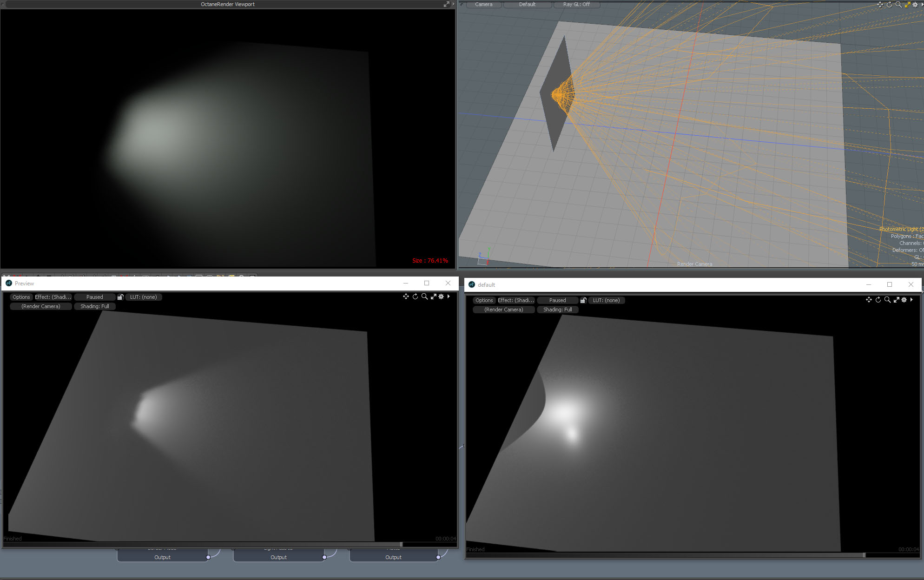
Task: Click rotate icon in Preview window
Action: click(415, 297)
